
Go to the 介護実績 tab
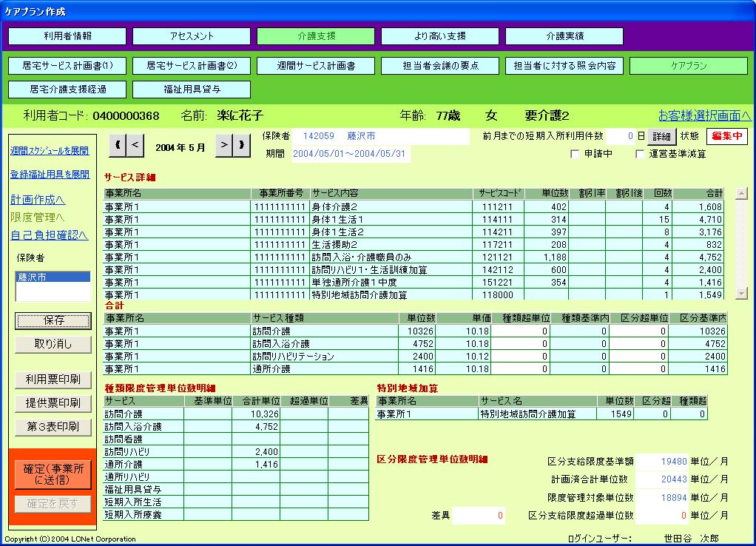(x=564, y=36)
